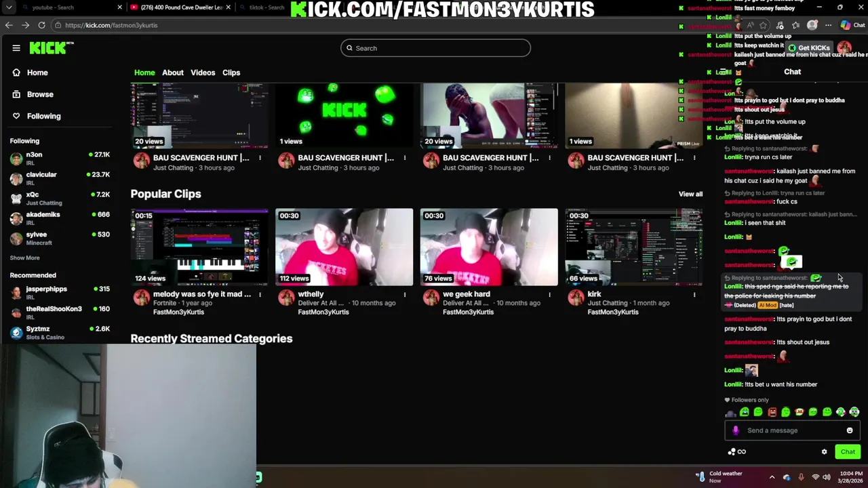Open followed channel sylvee
Image resolution: width=868 pixels, height=488 pixels.
tap(60, 238)
